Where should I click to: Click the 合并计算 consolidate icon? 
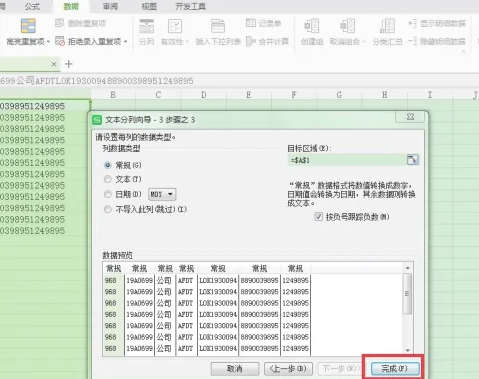[x=251, y=41]
